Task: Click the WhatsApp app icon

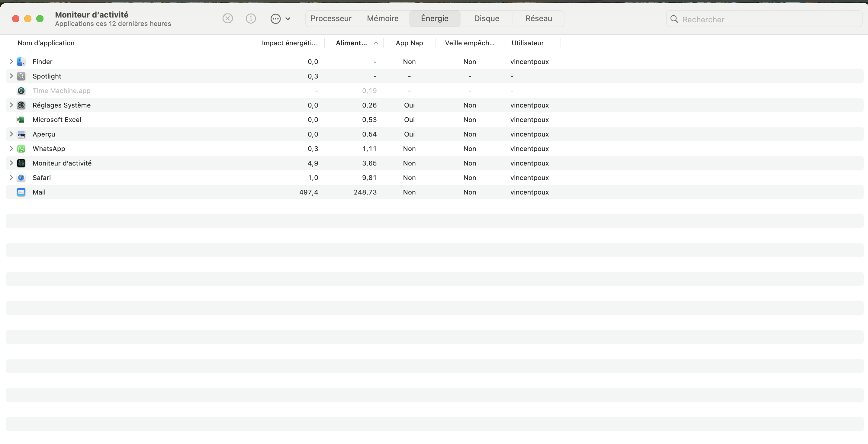Action: (x=21, y=149)
